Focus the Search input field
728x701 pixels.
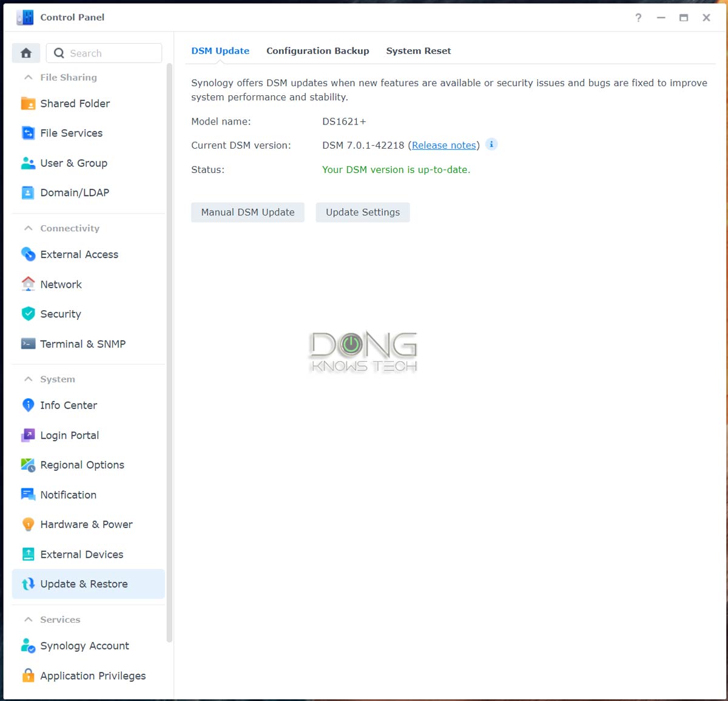coord(104,53)
